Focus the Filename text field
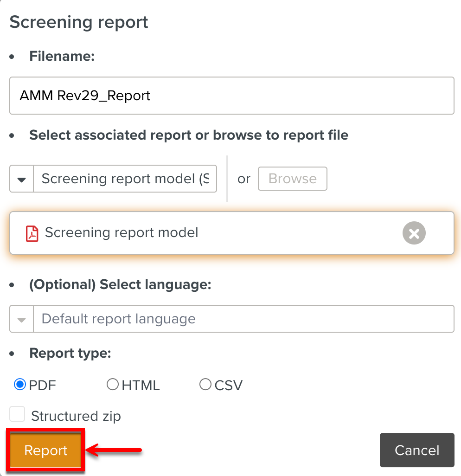This screenshot has height=476, width=461. click(x=231, y=96)
